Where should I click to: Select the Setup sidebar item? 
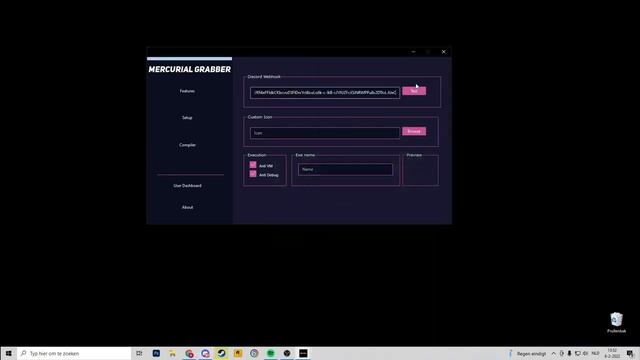tap(187, 118)
